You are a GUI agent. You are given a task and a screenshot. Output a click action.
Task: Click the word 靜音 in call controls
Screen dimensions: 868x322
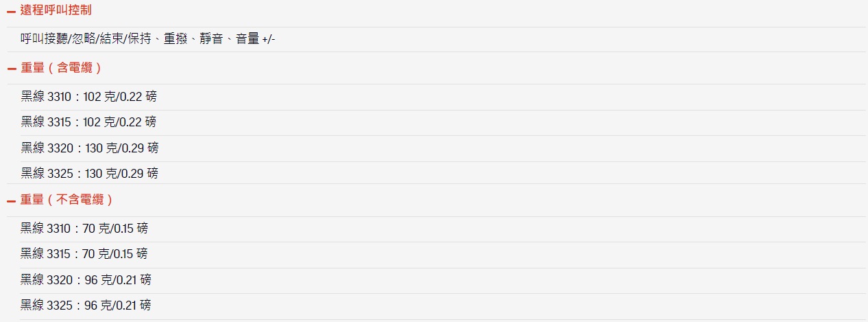211,39
